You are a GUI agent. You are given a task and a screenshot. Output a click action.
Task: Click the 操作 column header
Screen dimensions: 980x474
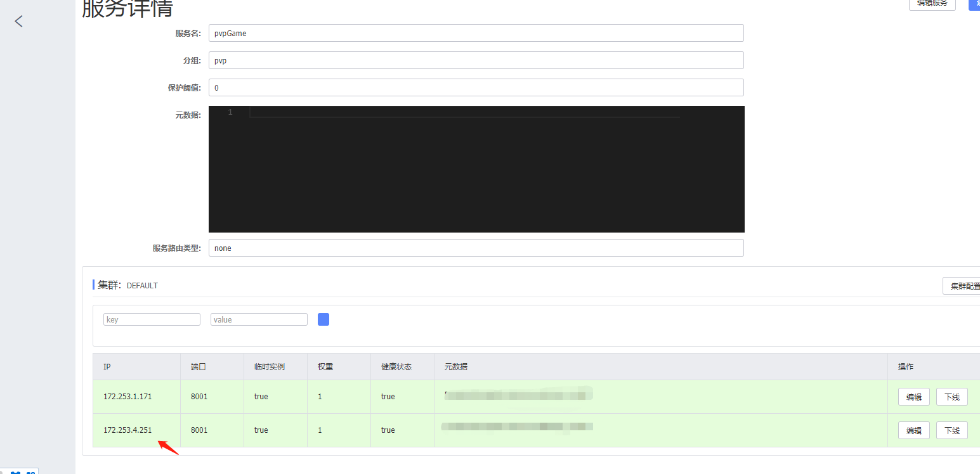pyautogui.click(x=906, y=367)
